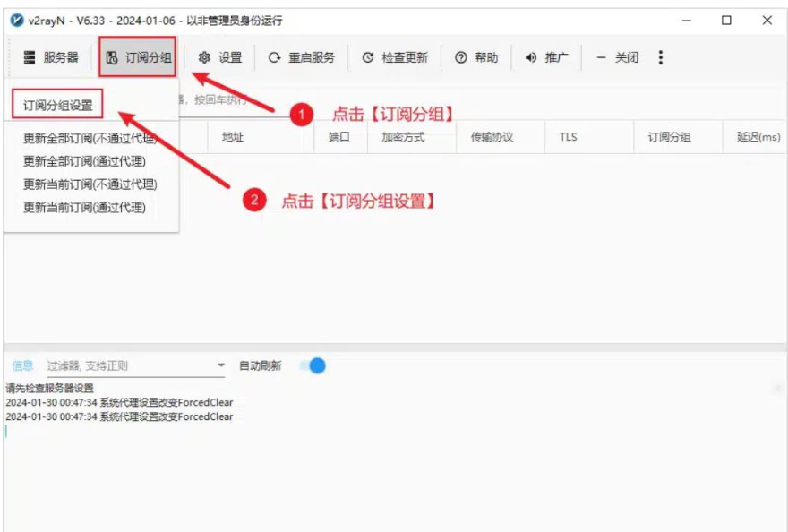
Task: Click the 服务器 toolbar label
Action: 61,58
